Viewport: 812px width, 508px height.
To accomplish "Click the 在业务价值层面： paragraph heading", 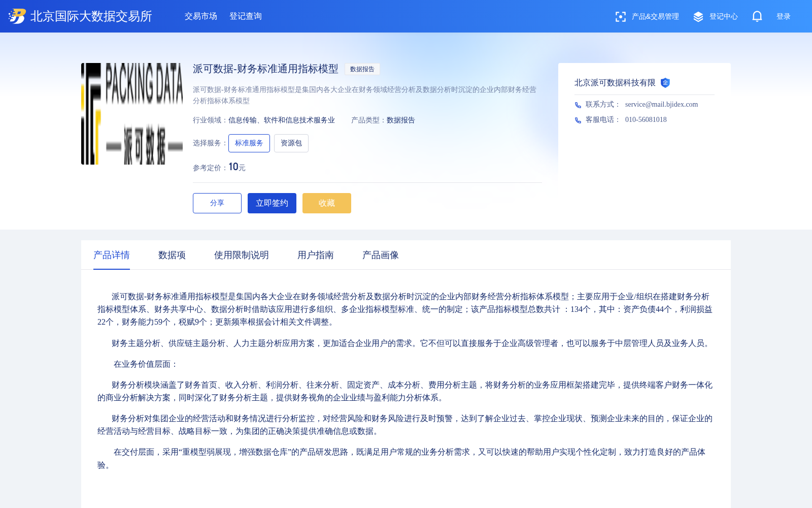I will (x=146, y=364).
